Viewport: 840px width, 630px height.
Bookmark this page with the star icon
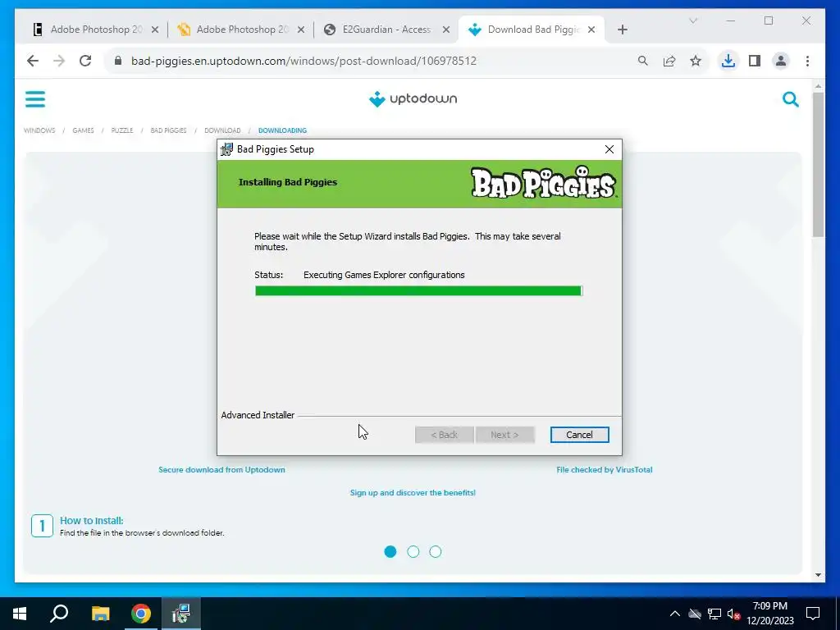(696, 61)
